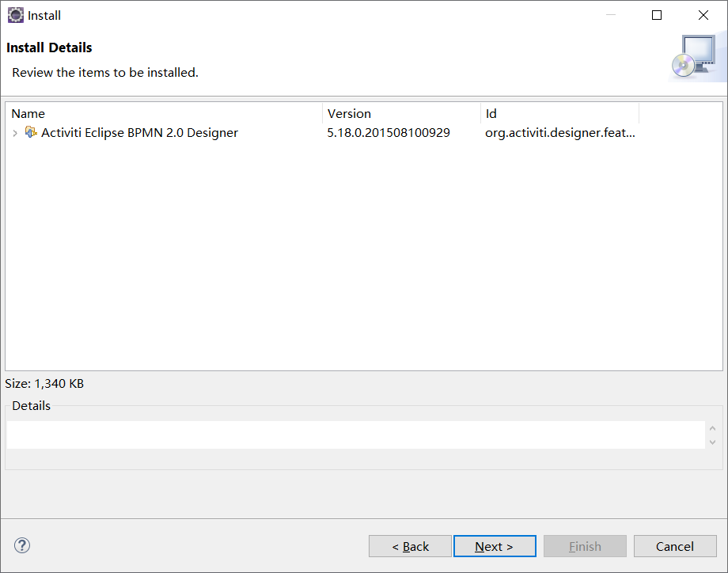
Task: Click the Size: 1,340 KB label
Action: coord(44,384)
